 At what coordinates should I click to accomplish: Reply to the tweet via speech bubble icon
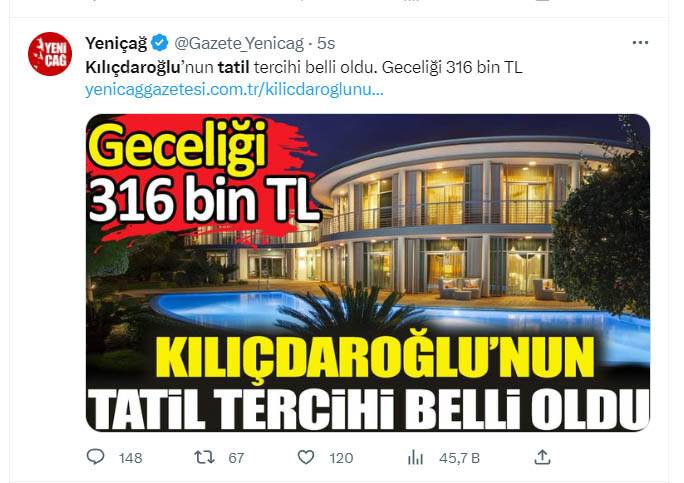coord(96,457)
